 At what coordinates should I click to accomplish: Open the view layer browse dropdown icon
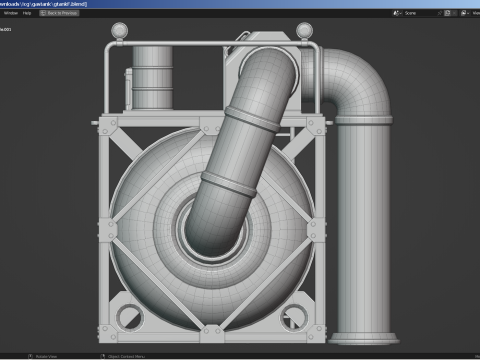click(x=465, y=13)
